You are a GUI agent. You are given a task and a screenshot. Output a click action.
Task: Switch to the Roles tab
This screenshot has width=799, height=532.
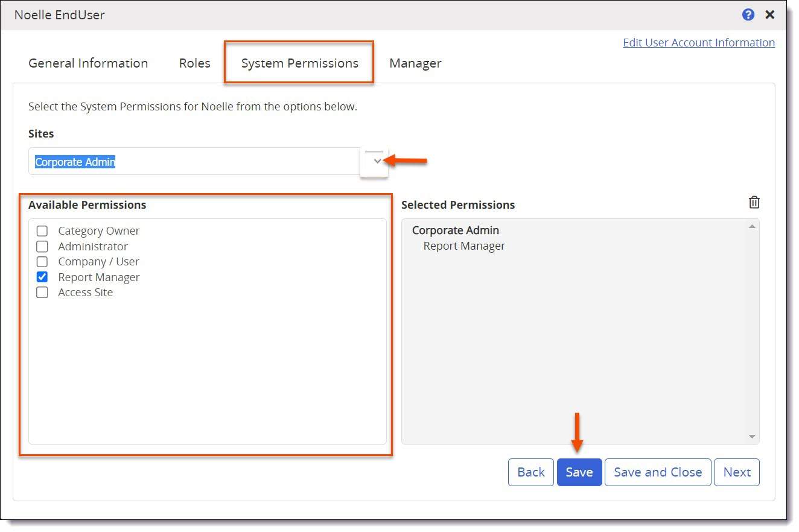point(194,63)
